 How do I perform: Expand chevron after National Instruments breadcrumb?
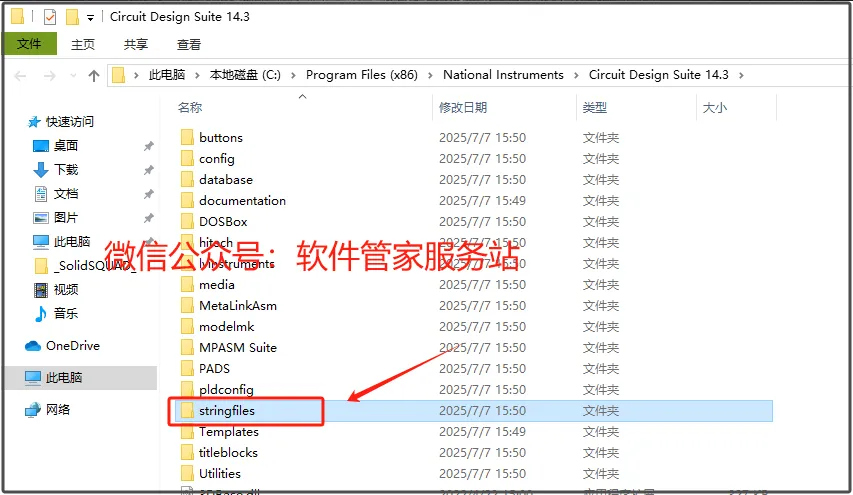pos(576,76)
